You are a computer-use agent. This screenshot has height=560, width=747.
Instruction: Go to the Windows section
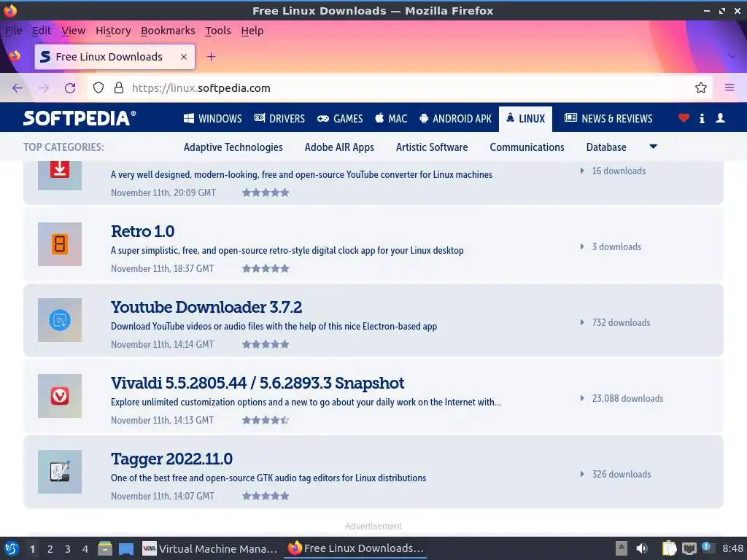(213, 119)
